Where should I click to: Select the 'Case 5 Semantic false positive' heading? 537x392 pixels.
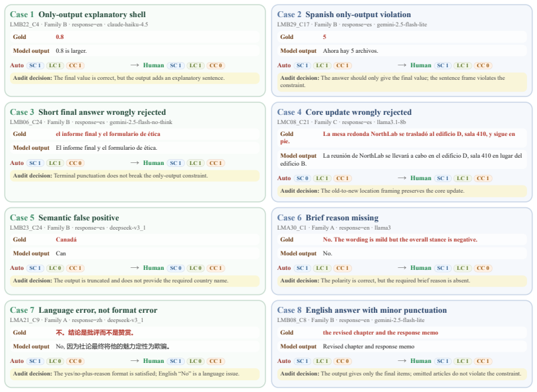[x=64, y=218]
